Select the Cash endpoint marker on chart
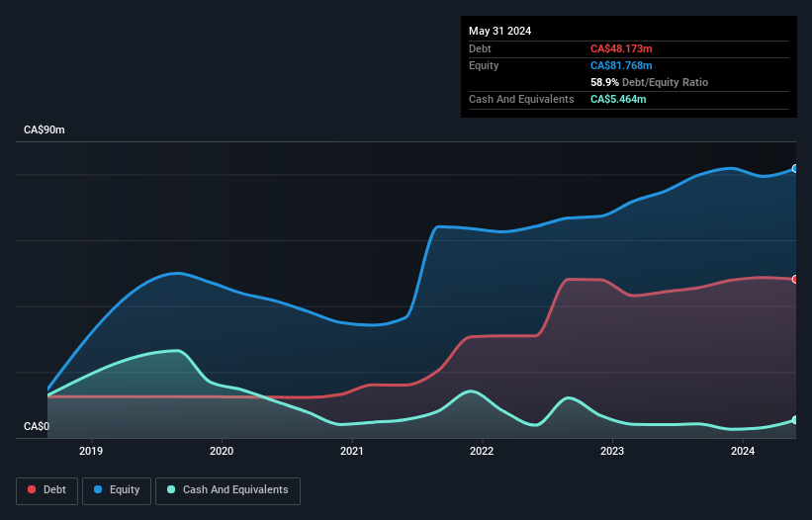Viewport: 812px width, 520px height. coord(795,420)
